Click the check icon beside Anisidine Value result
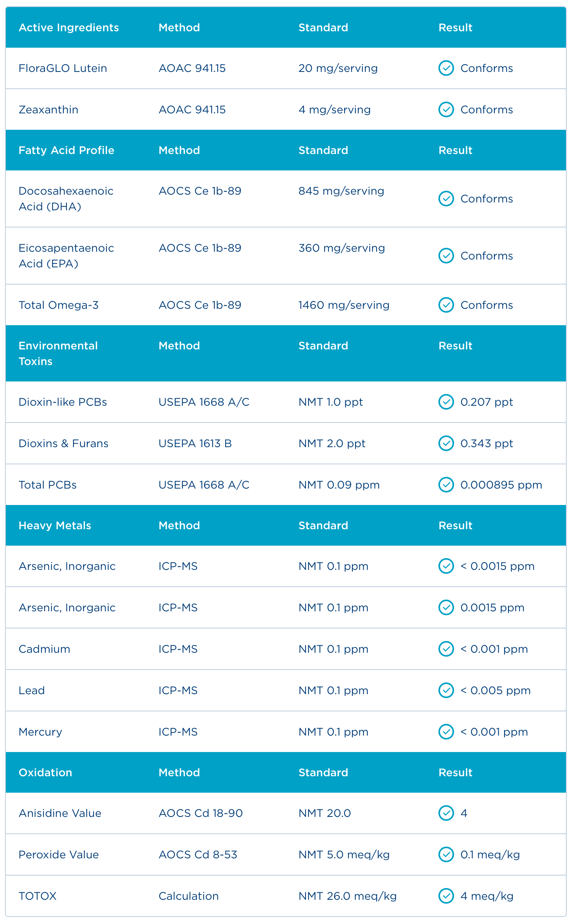Viewport: 571px width, 924px height. [x=446, y=813]
